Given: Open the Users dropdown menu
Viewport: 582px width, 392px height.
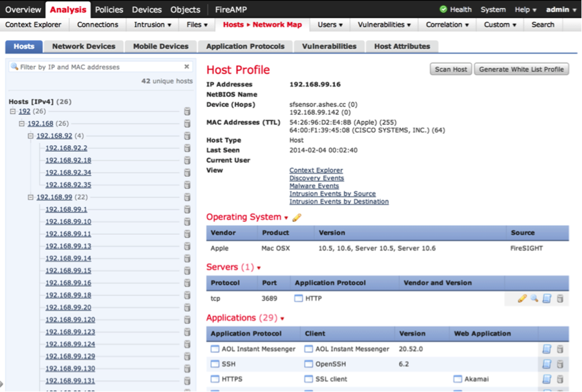Looking at the screenshot, I should click(330, 25).
